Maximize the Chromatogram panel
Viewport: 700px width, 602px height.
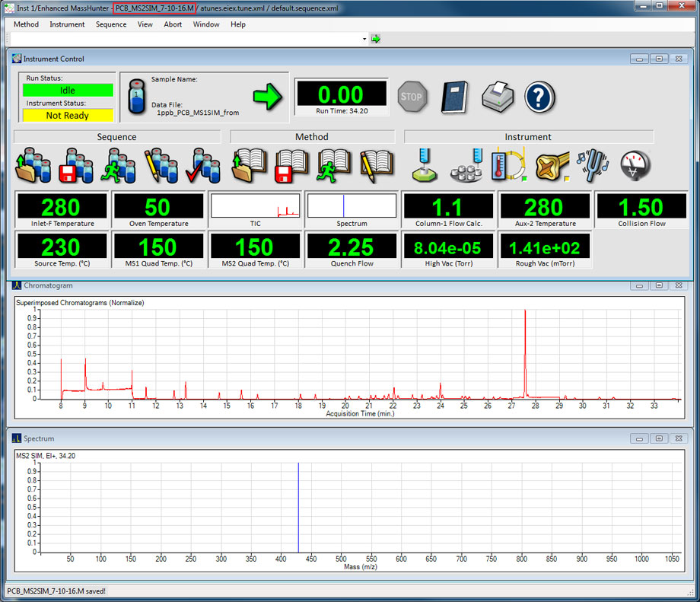point(659,285)
